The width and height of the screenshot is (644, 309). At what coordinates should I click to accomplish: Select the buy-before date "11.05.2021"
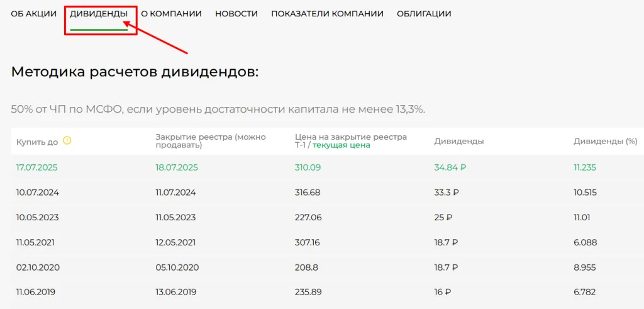coord(35,243)
